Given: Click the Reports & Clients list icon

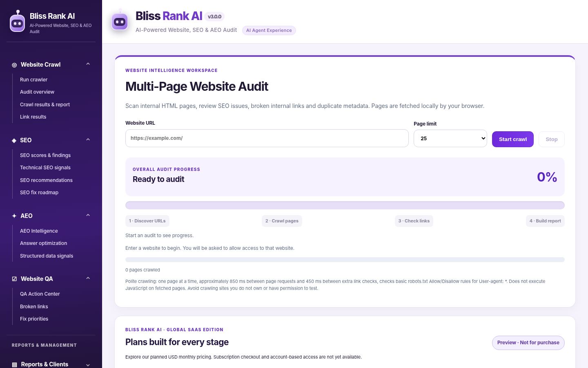Looking at the screenshot, I should pyautogui.click(x=14, y=364).
